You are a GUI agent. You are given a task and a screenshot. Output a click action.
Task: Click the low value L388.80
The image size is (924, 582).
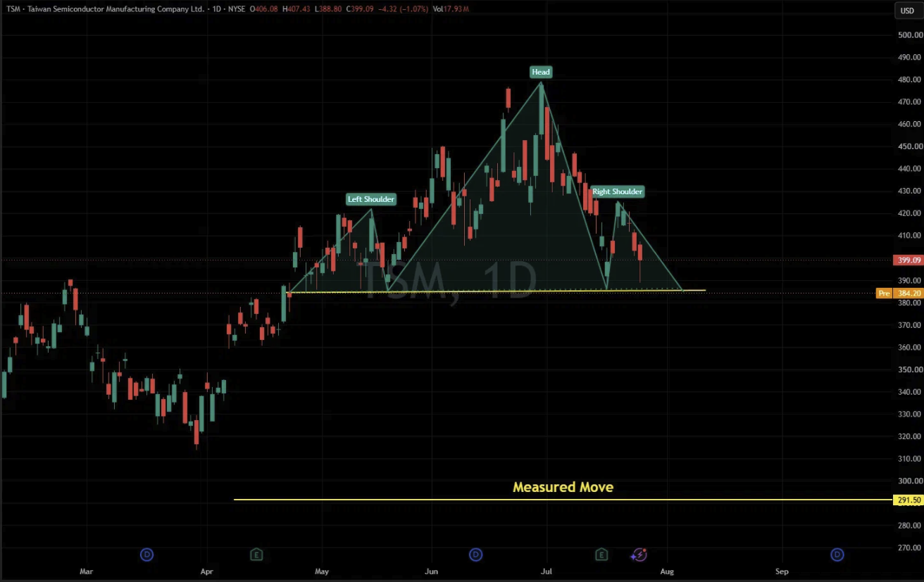[x=330, y=8]
